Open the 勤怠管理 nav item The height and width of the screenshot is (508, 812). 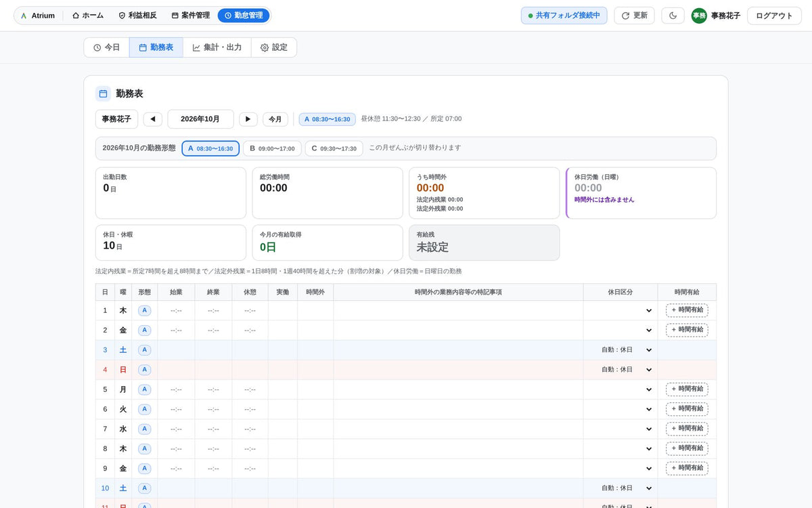click(x=244, y=16)
